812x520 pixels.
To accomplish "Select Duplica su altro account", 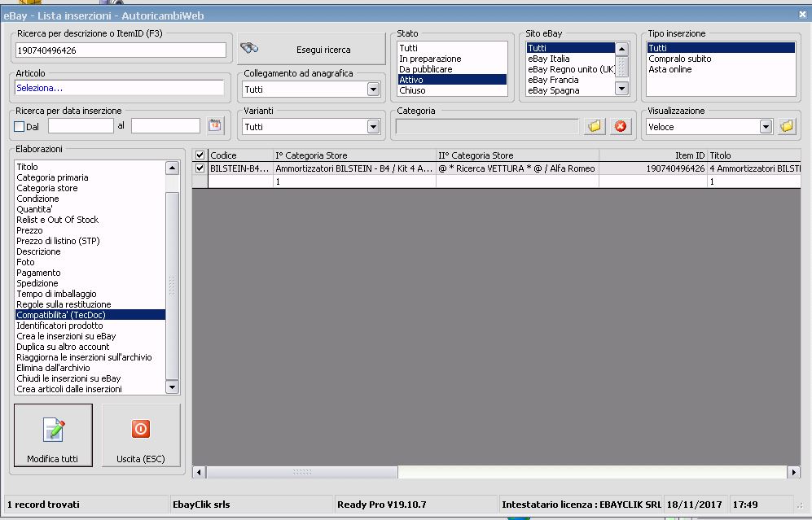I will (90, 347).
